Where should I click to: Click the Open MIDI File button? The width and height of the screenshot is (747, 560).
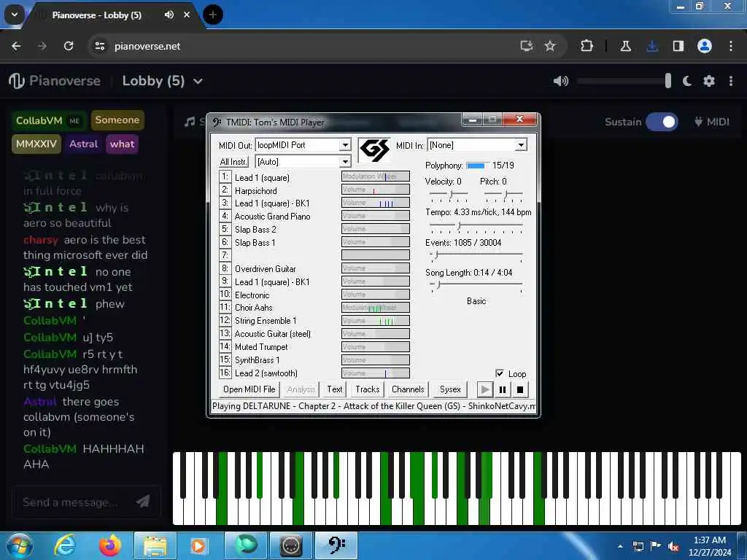coord(249,389)
